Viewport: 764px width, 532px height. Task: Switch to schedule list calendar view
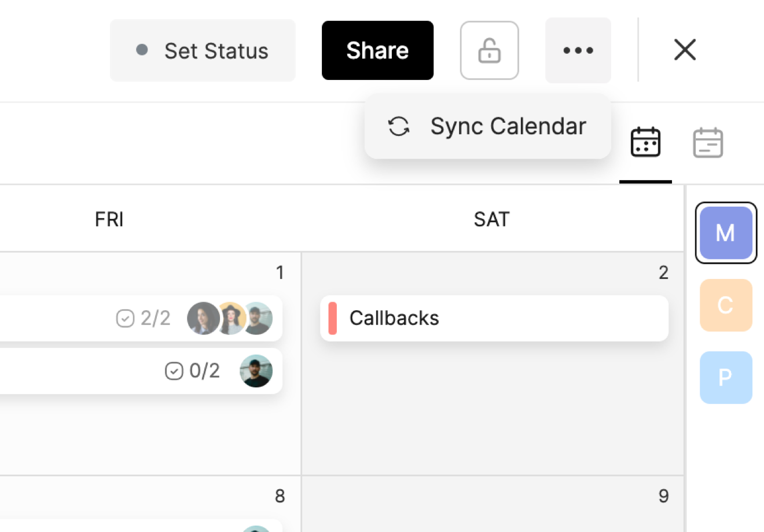pos(707,142)
